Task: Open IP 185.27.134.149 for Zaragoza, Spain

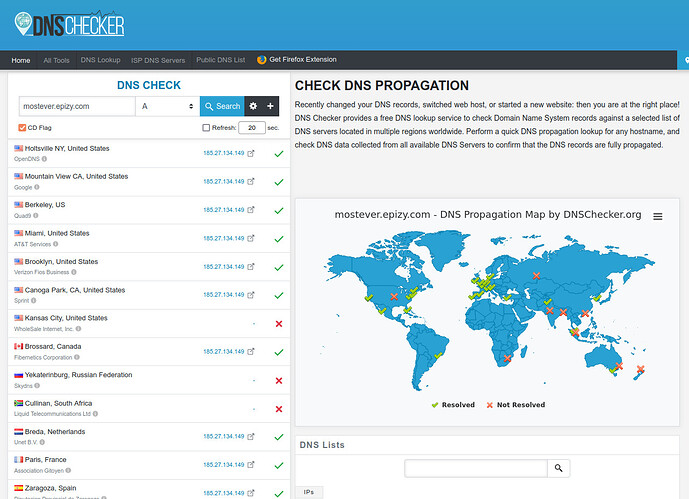Action: coord(224,493)
